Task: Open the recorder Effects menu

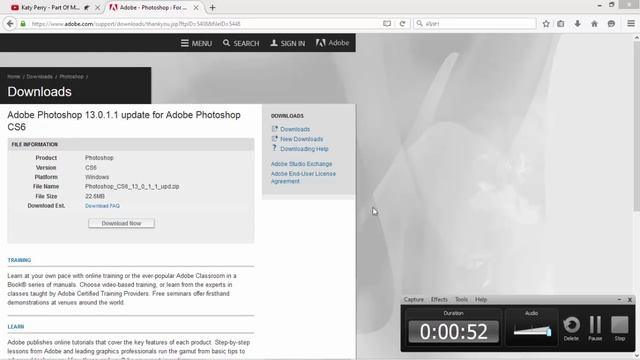Action: 439,300
